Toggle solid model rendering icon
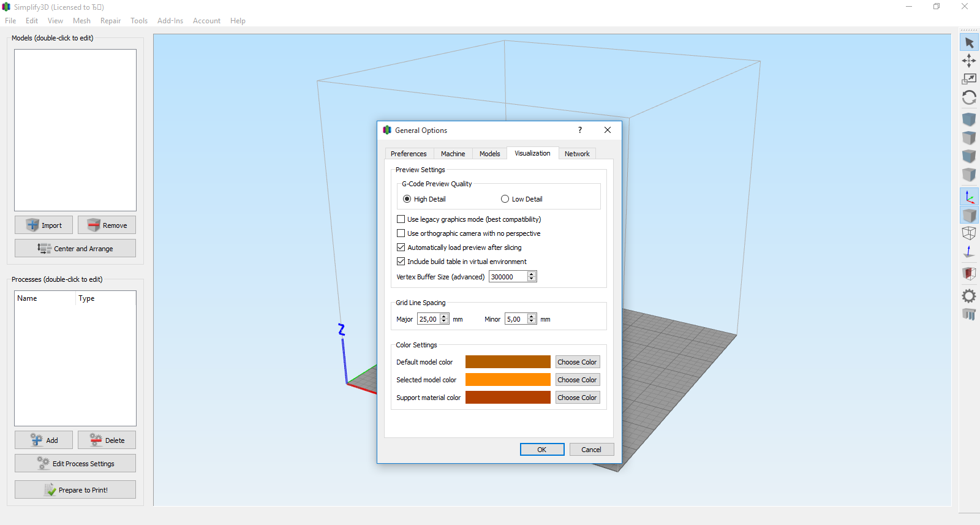This screenshot has width=980, height=525. pos(969,215)
